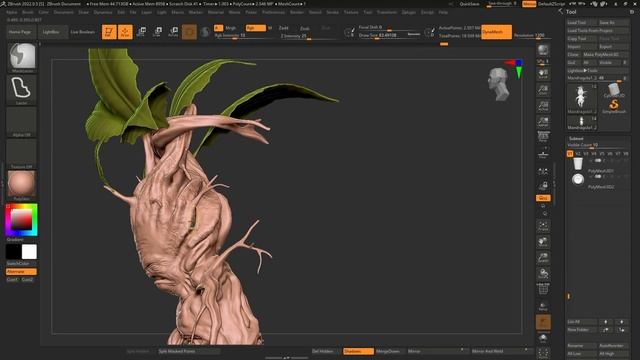
Task: Toggle visibility switch of first PolyMesh3D subtool
Action: coord(598,161)
